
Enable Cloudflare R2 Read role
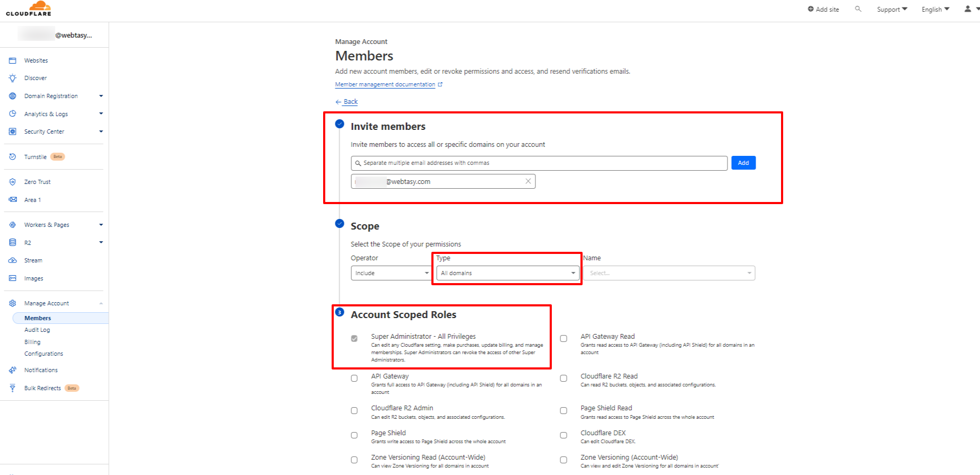click(x=563, y=378)
